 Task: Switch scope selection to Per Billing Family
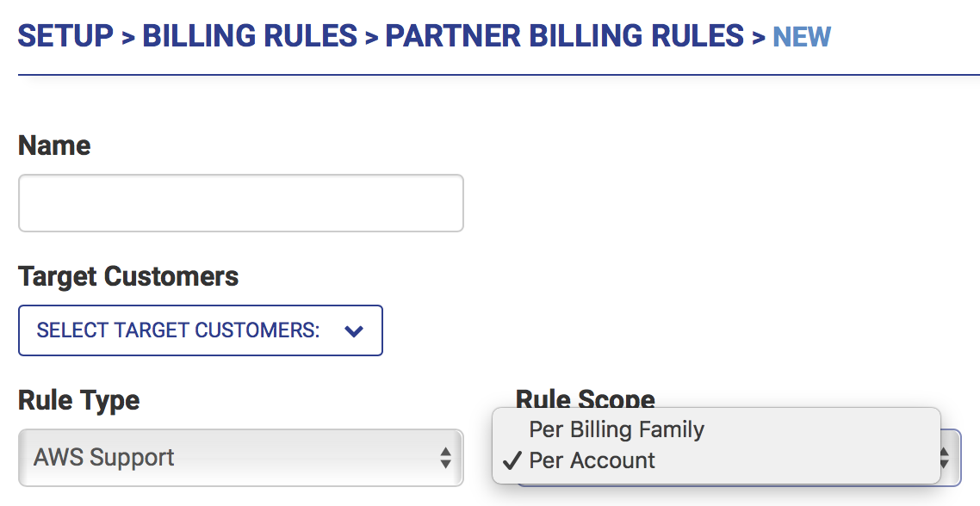click(617, 429)
